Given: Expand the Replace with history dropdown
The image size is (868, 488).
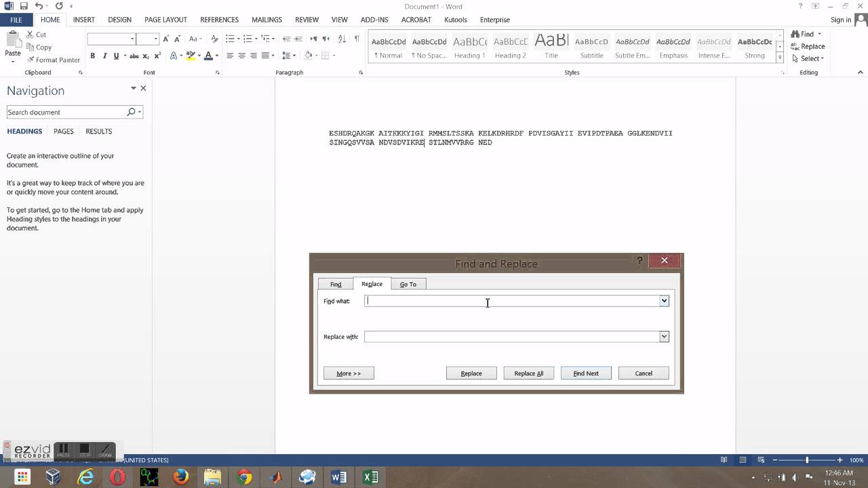Looking at the screenshot, I should pyautogui.click(x=664, y=336).
